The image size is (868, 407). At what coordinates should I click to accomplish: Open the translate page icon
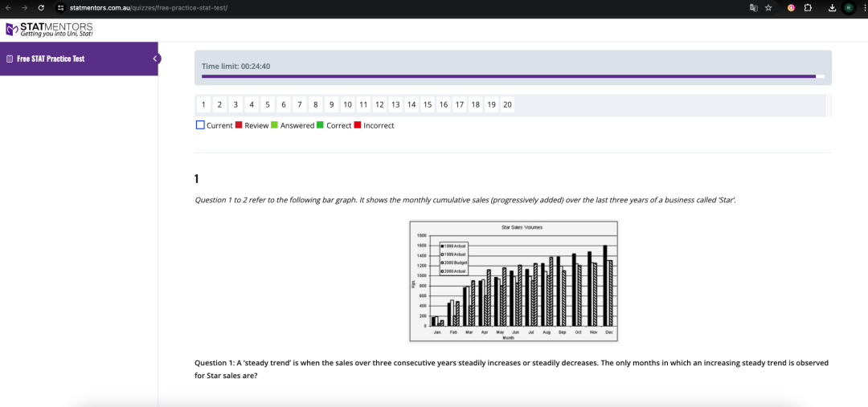tap(753, 8)
